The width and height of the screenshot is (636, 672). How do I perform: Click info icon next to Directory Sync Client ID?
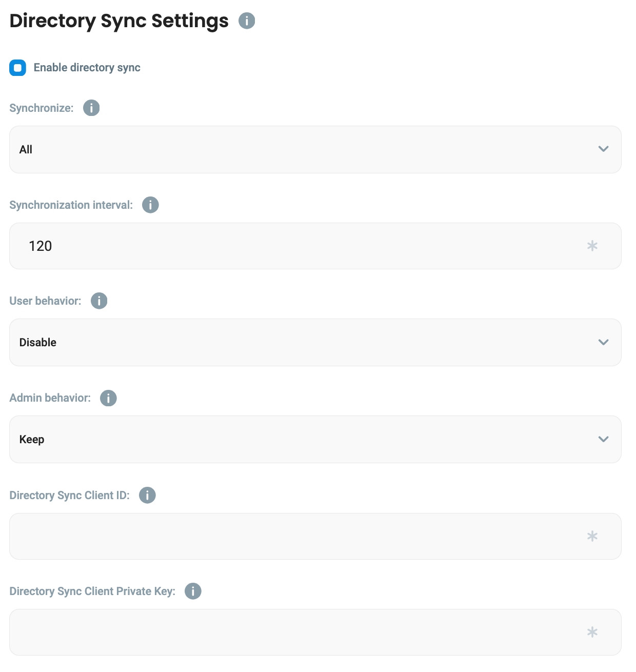147,496
